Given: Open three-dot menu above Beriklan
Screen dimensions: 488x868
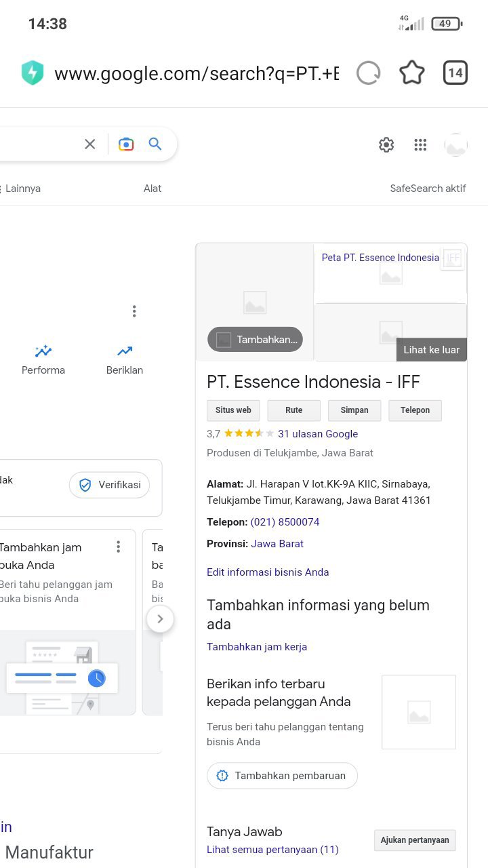Looking at the screenshot, I should coord(134,311).
